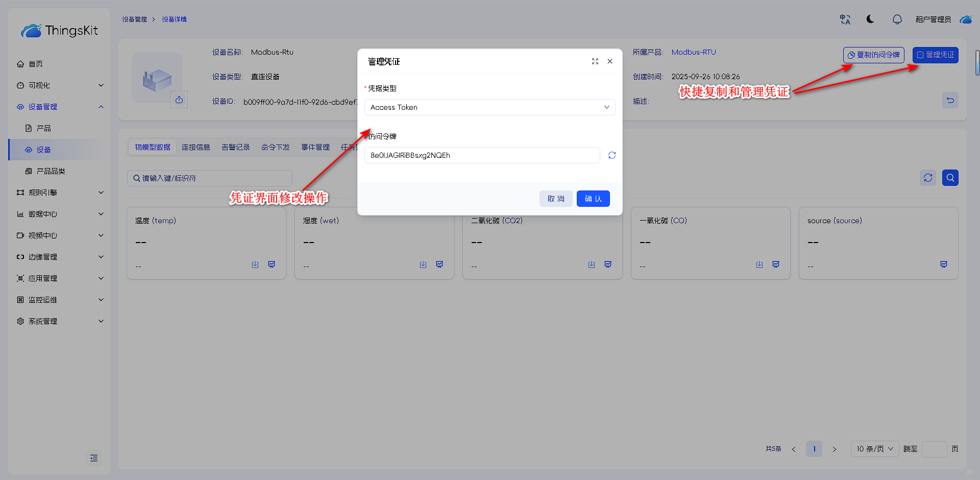
Task: Click the refresh list icon beside search
Action: pyautogui.click(x=927, y=178)
